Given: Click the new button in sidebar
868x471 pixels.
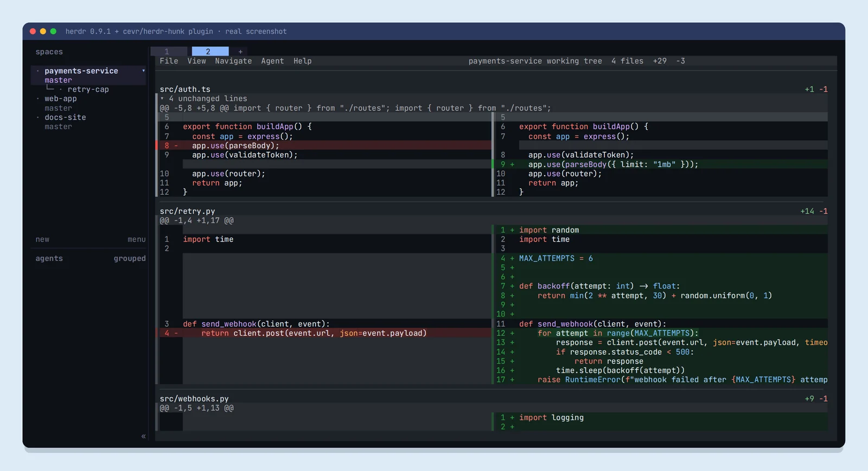Looking at the screenshot, I should [42, 239].
